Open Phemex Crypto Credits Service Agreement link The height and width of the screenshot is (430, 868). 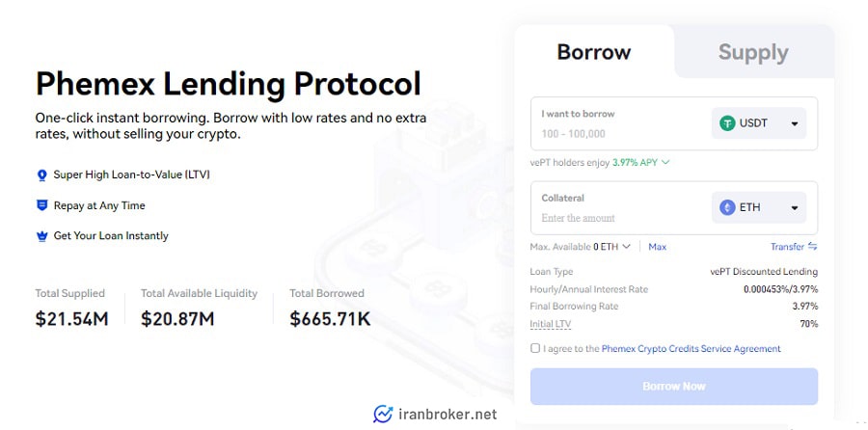pyautogui.click(x=691, y=349)
